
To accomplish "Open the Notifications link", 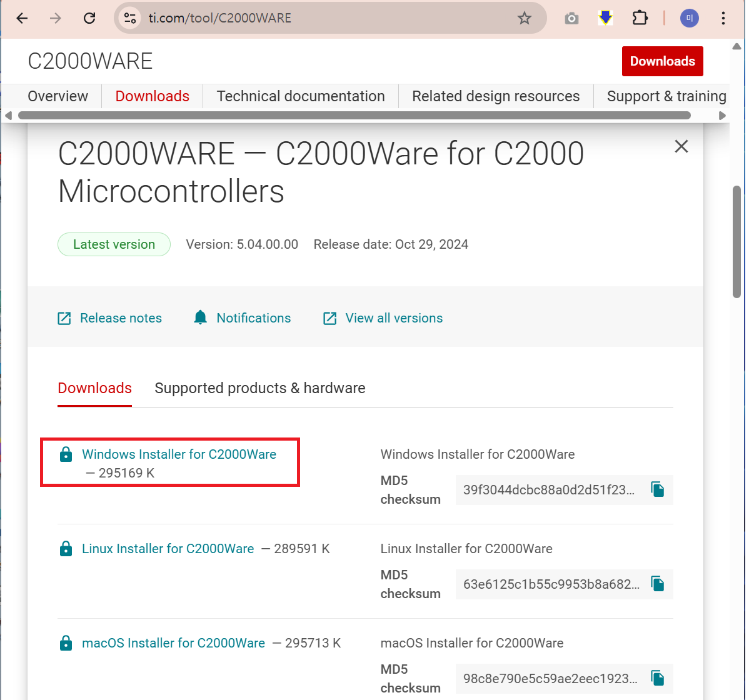I will click(x=254, y=319).
